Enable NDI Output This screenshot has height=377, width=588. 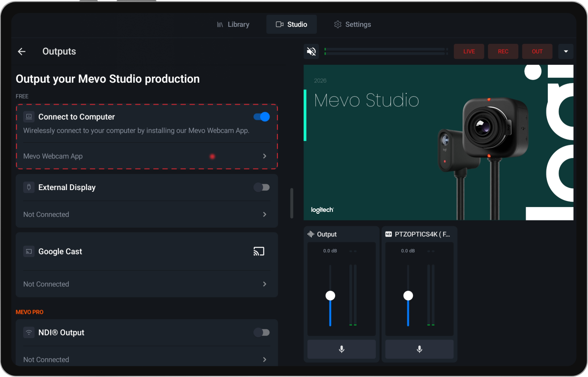[261, 332]
